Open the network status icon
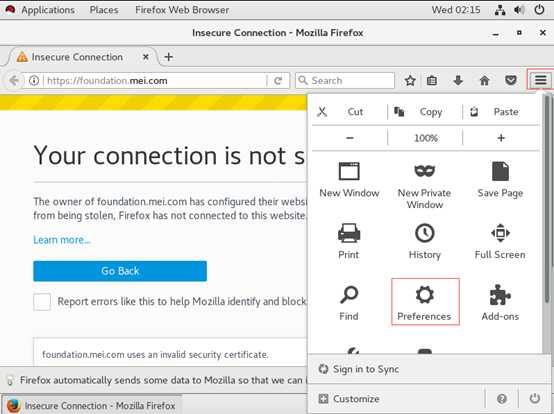This screenshot has width=554, height=414. (500, 10)
